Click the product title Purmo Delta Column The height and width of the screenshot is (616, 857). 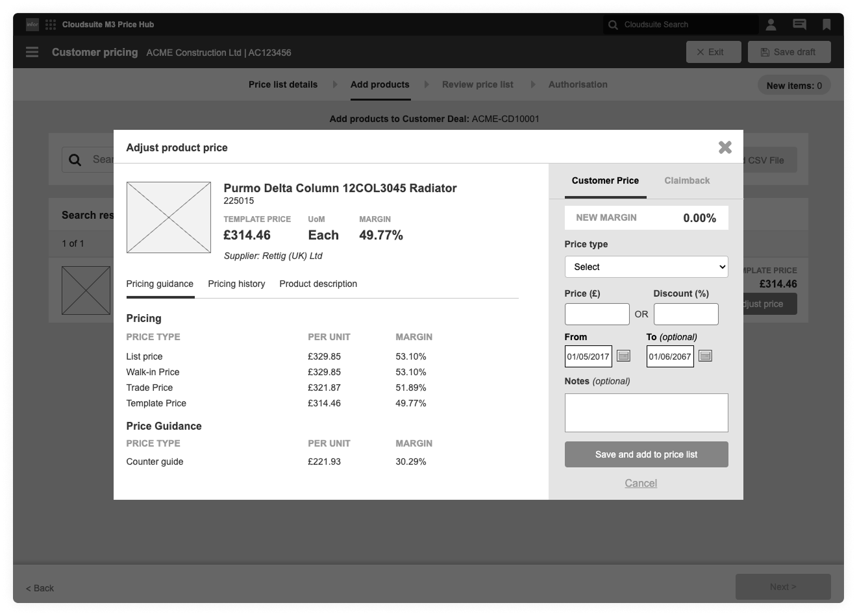(x=340, y=188)
